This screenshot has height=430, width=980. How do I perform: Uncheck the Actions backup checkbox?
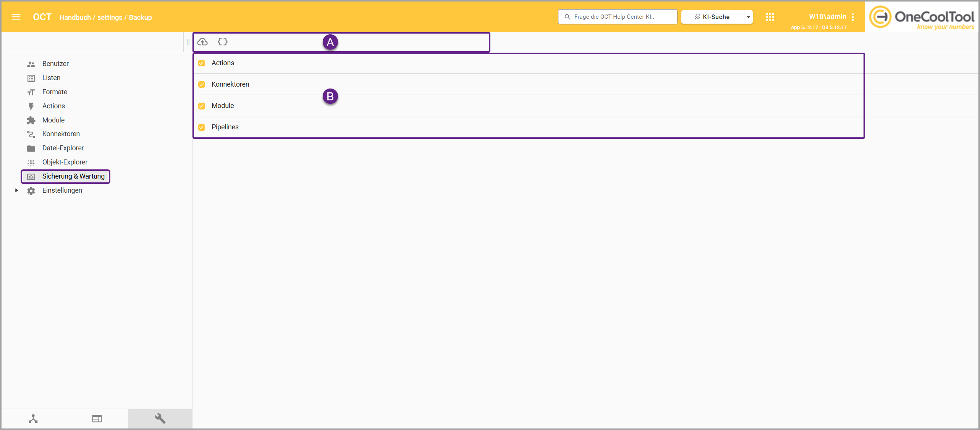pos(202,63)
